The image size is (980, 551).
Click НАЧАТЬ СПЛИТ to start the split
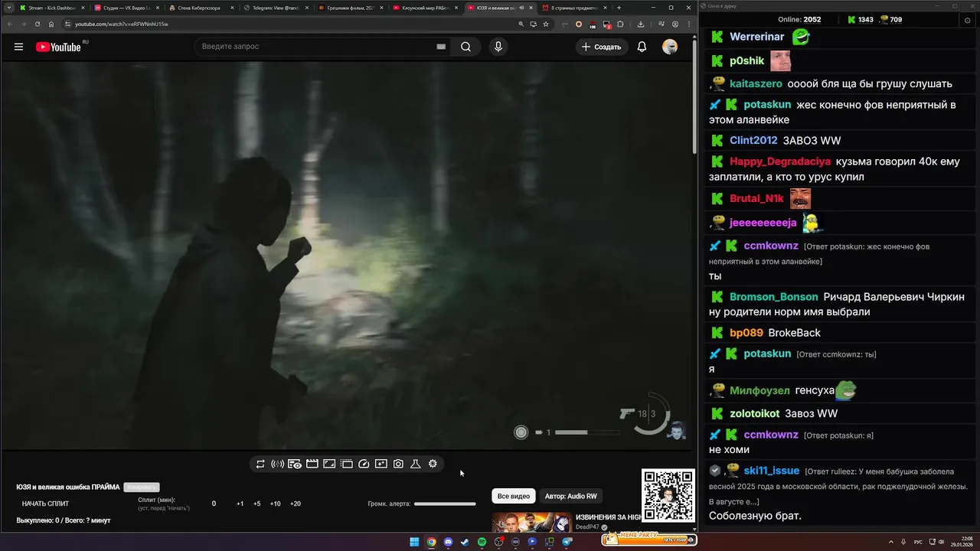coord(45,504)
